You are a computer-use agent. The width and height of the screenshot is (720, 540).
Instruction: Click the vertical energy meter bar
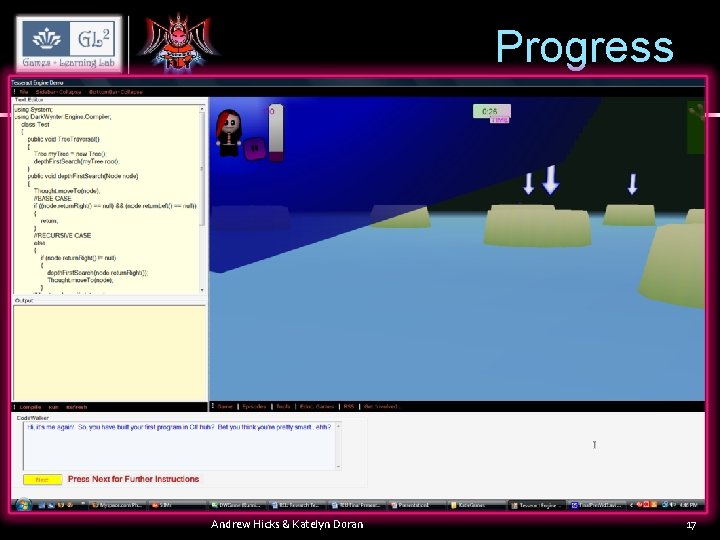[x=276, y=133]
